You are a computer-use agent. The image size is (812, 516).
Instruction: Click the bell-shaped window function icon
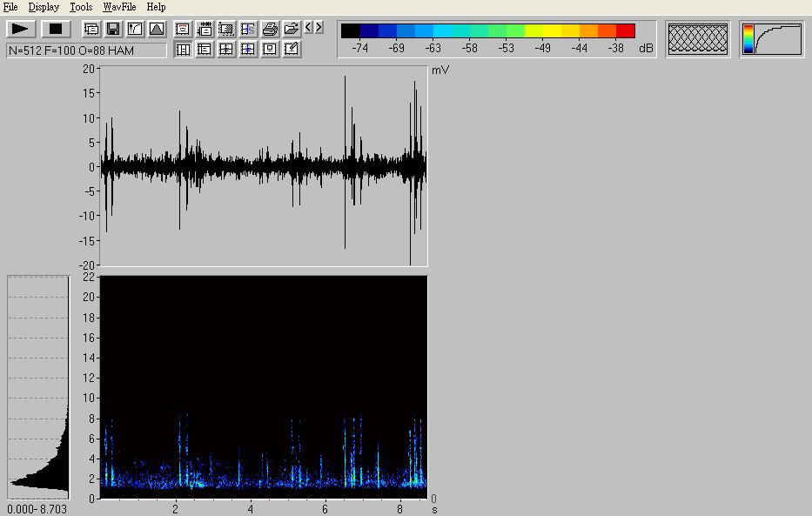pos(157,29)
